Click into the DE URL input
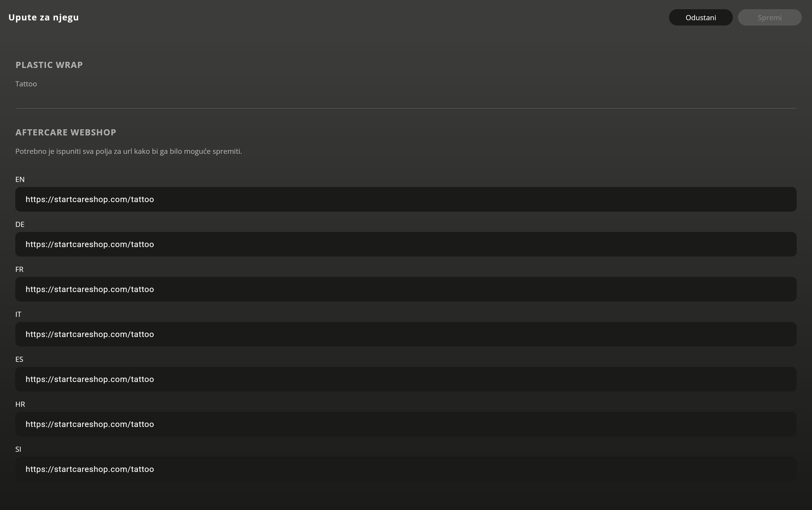This screenshot has width=812, height=510. pyautogui.click(x=405, y=244)
